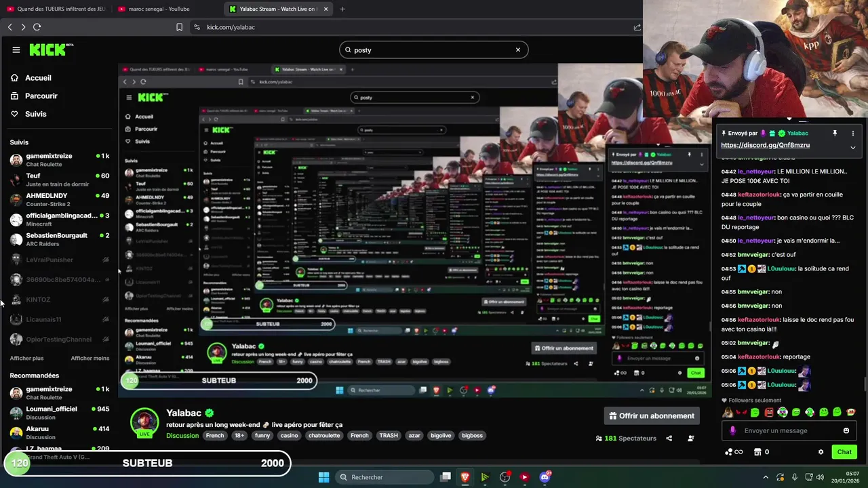Click 'Offrir un abonnement' button
The width and height of the screenshot is (868, 488).
tap(652, 415)
